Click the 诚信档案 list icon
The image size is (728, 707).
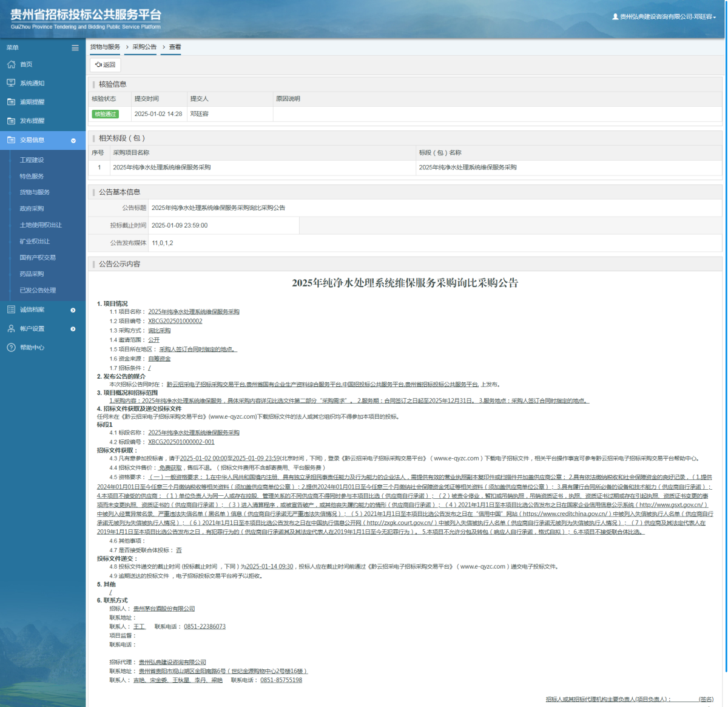11,310
